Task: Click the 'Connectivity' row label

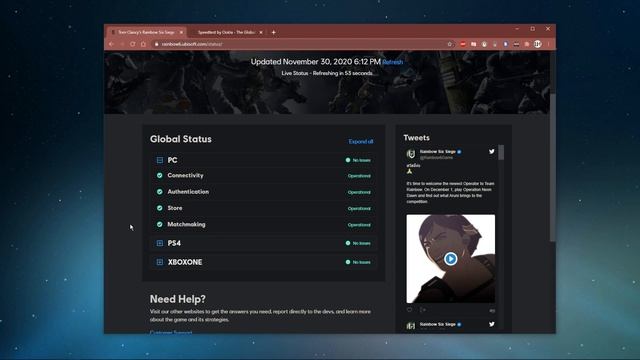Action: (185, 176)
